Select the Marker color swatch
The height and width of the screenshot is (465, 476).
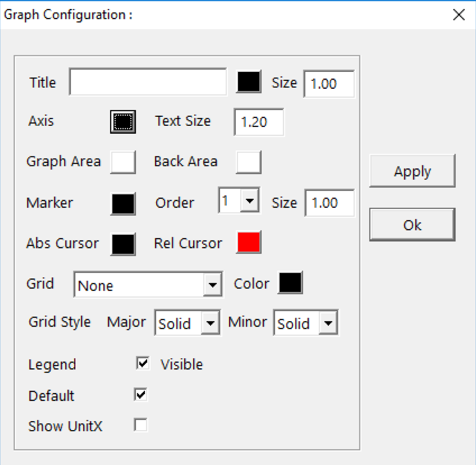[x=123, y=203]
